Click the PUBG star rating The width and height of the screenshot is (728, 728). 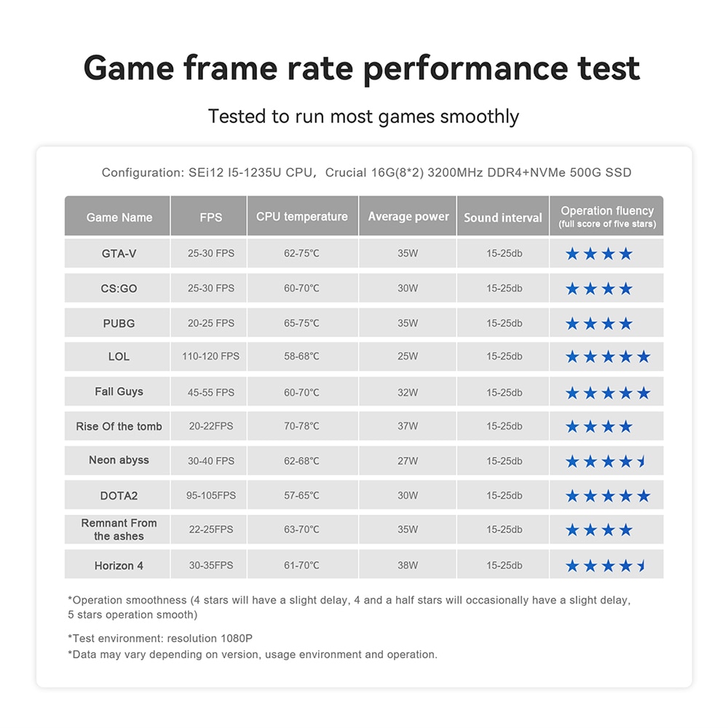click(x=599, y=323)
